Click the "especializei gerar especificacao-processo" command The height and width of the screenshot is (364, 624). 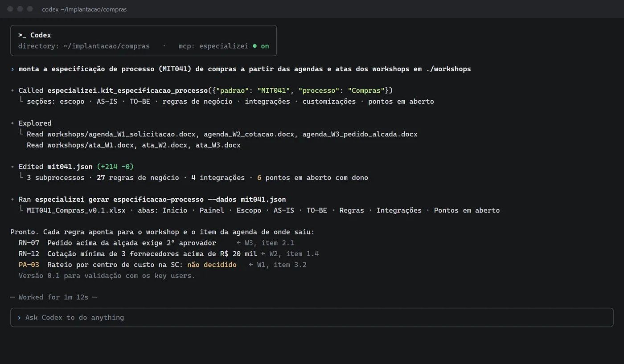click(x=160, y=199)
